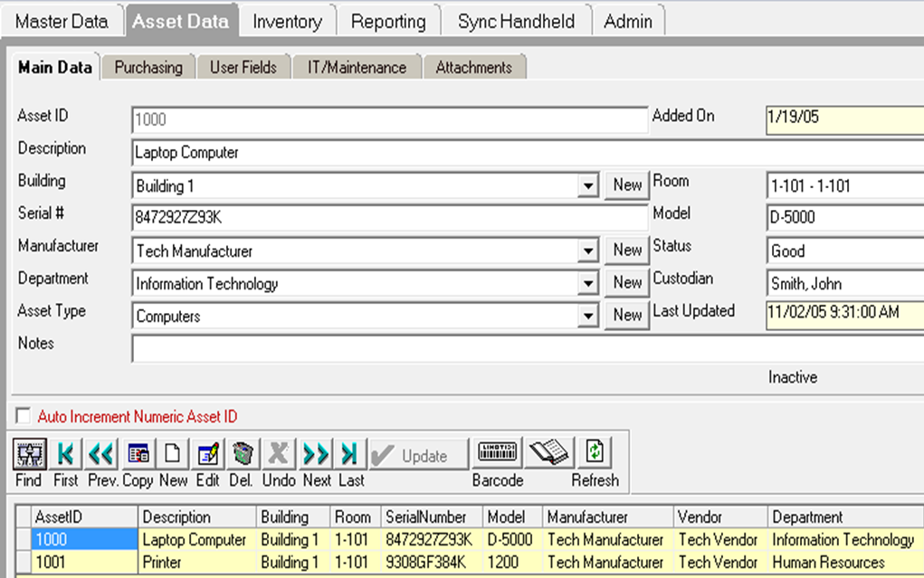This screenshot has width=924, height=578.
Task: Click New button beside Building
Action: click(627, 185)
